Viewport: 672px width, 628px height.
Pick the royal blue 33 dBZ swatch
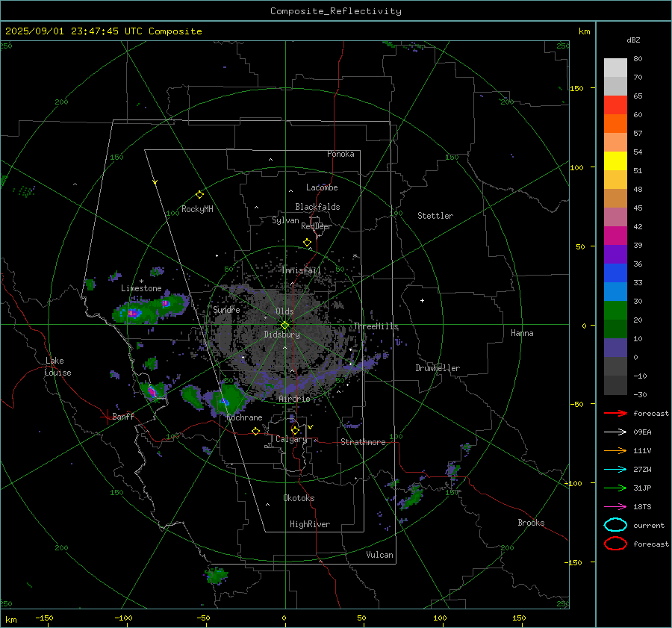pos(615,273)
